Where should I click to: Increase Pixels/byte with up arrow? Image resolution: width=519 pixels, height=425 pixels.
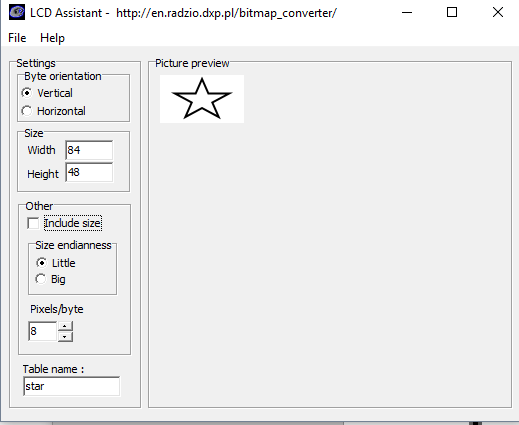[65, 326]
